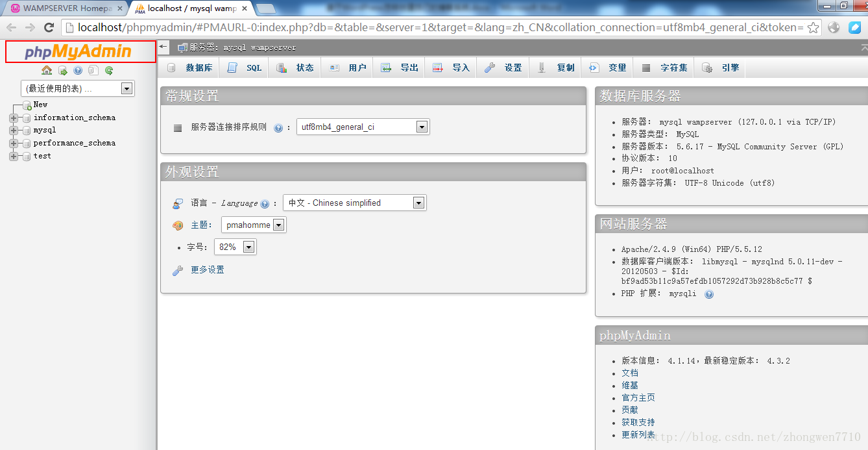Click the wrench icon beside 更多设置
Viewport: 868px width, 450px height.
[x=178, y=270]
